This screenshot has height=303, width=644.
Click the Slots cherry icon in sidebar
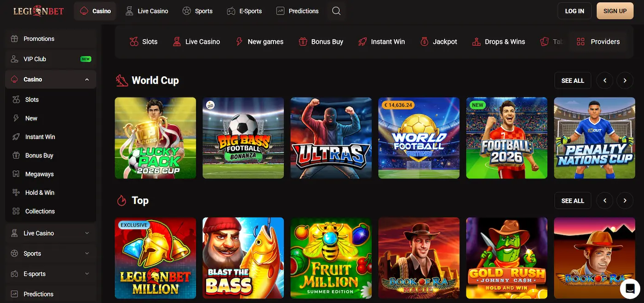[x=16, y=99]
